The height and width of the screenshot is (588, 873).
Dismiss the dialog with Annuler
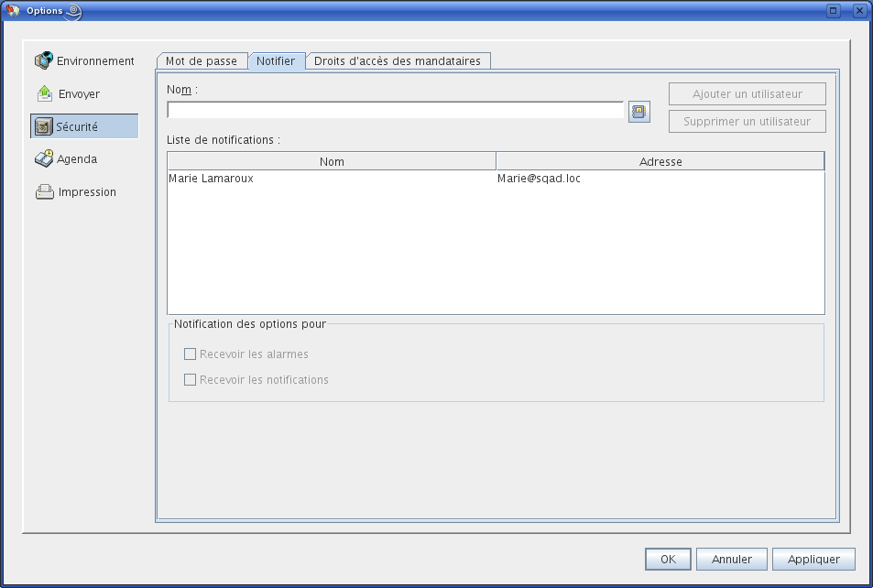(x=731, y=559)
